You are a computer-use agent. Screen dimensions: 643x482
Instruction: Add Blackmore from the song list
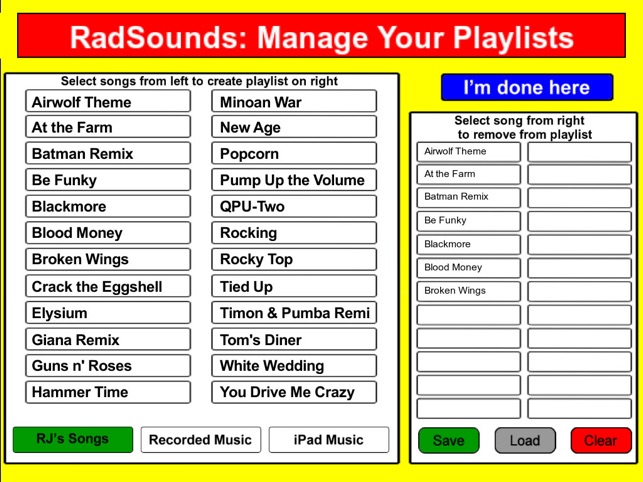(x=108, y=206)
